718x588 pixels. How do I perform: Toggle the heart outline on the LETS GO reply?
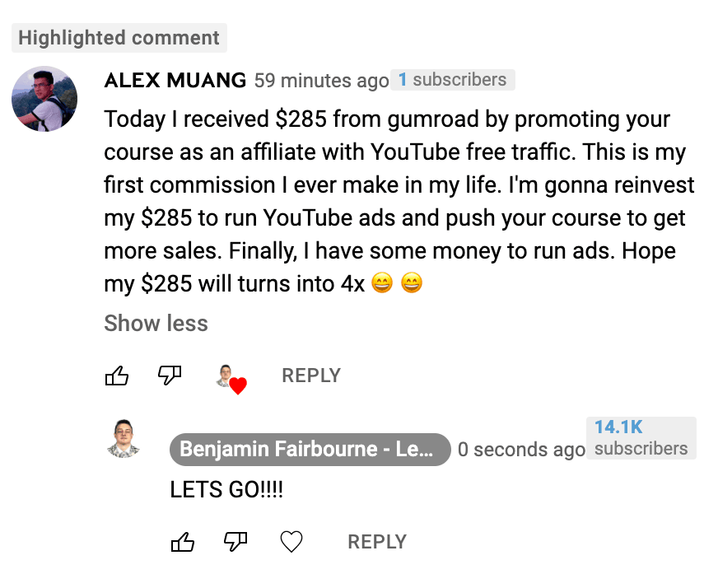click(x=291, y=542)
